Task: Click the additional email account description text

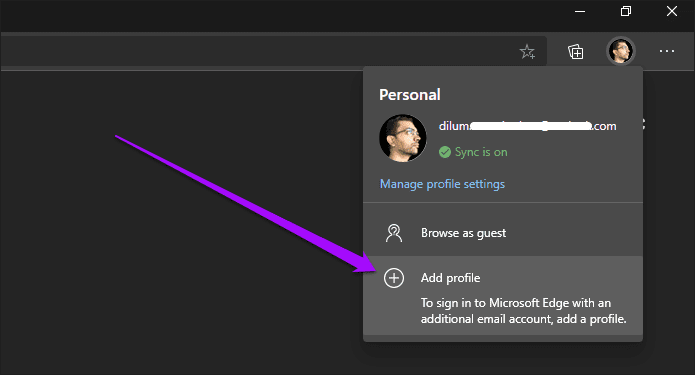Action: (523, 311)
